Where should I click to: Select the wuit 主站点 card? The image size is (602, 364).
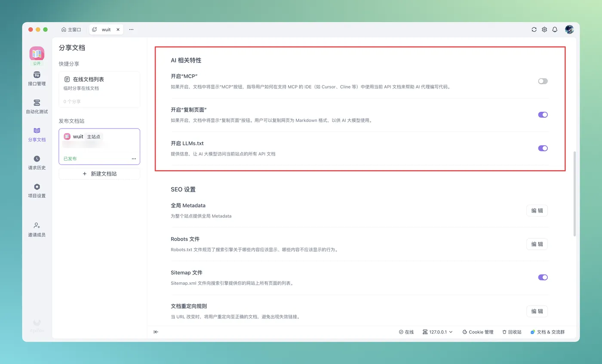tap(99, 147)
